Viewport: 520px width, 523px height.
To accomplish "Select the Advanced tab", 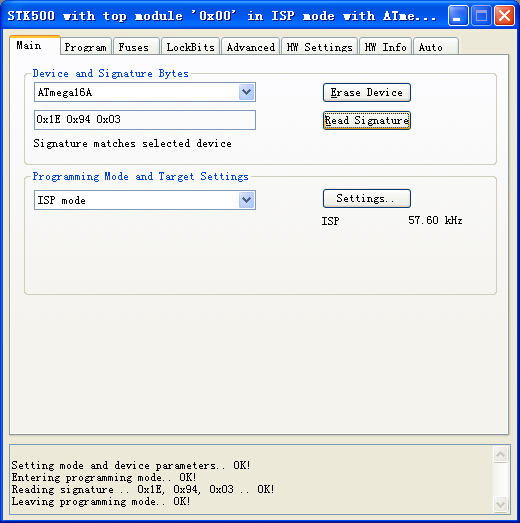I will tap(250, 47).
